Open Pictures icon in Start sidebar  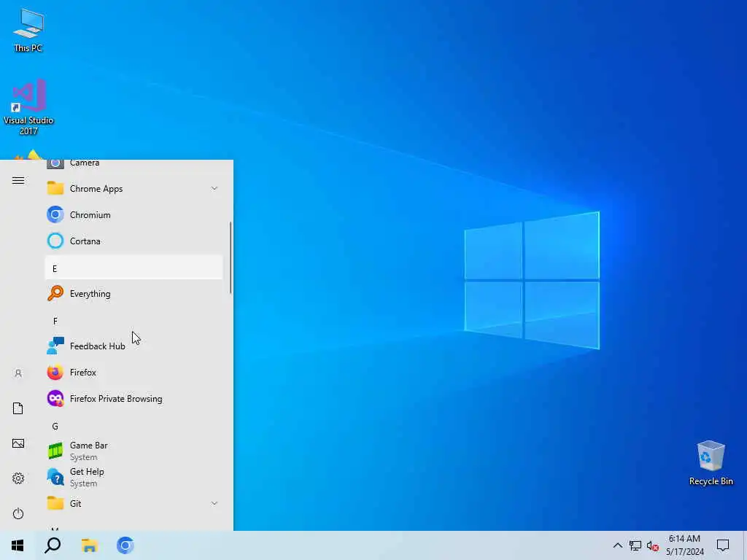18,443
